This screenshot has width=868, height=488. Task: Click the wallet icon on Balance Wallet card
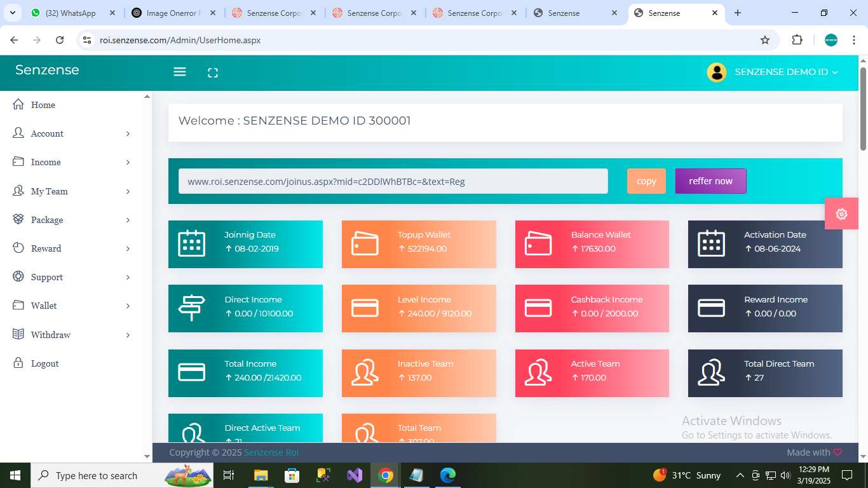pos(538,243)
